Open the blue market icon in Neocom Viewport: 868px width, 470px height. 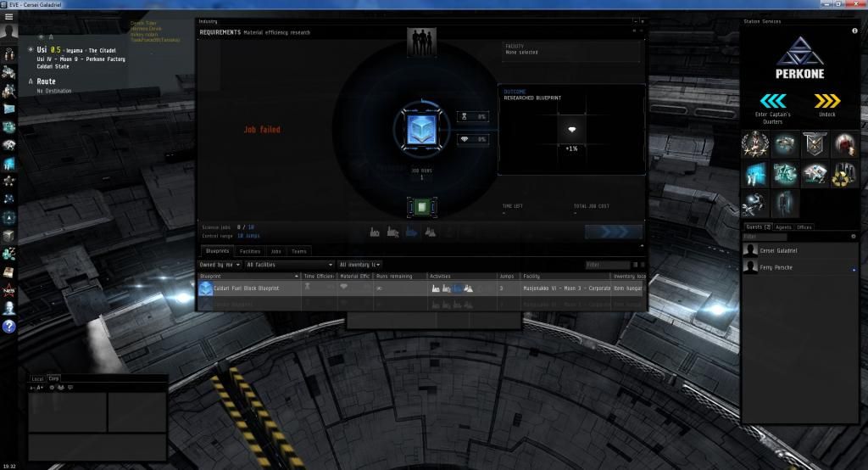pyautogui.click(x=8, y=164)
